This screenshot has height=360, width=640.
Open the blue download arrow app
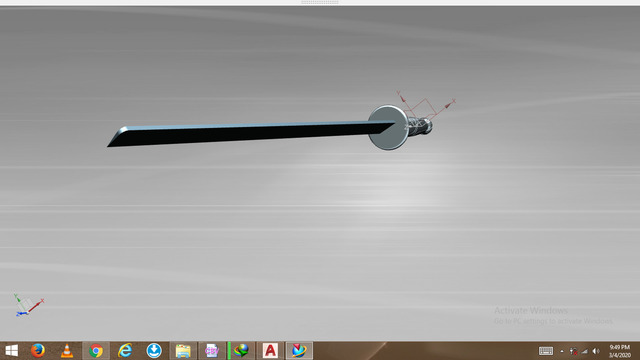pos(154,351)
